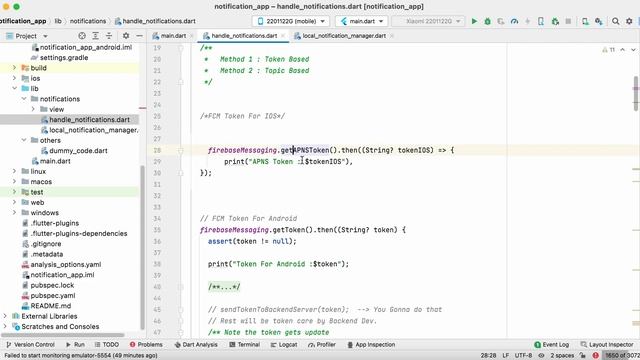Collapse all items in Project panel
This screenshot has width=640, height=360.
tap(109, 36)
